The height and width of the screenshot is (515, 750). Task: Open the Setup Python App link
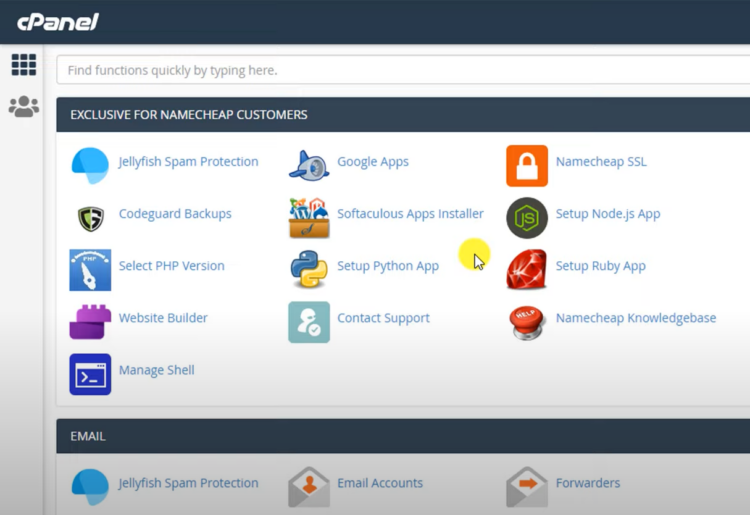(388, 266)
